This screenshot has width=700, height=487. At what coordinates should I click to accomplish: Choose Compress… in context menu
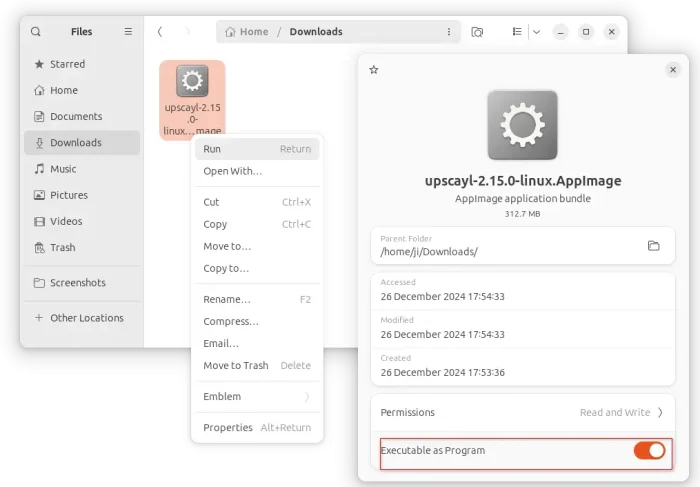click(x=257, y=321)
